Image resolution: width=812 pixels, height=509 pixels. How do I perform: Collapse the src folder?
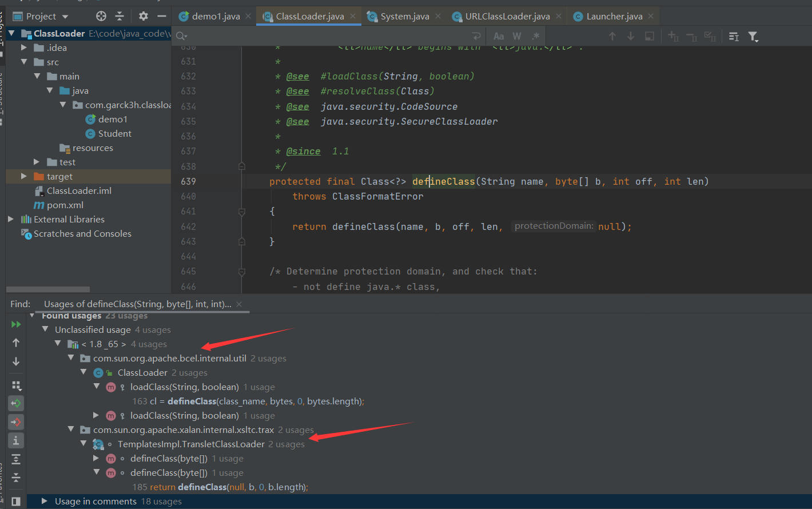point(24,62)
